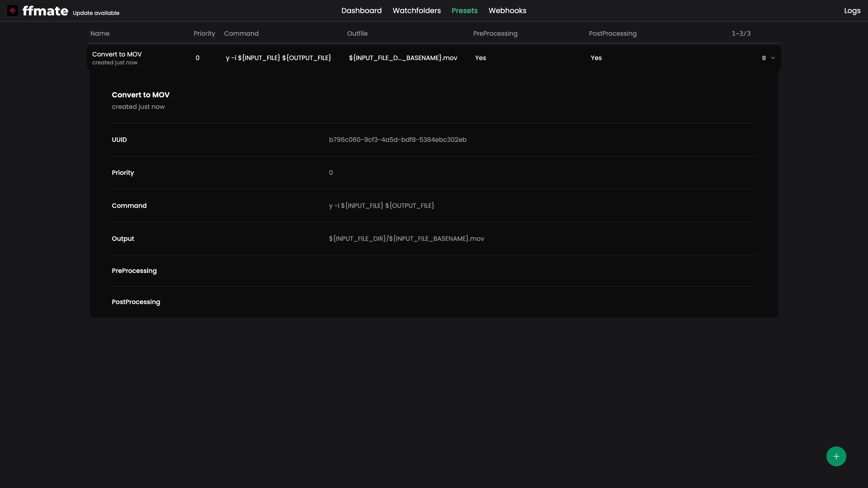Switch to the Webhooks tab
The width and height of the screenshot is (868, 488).
507,11
